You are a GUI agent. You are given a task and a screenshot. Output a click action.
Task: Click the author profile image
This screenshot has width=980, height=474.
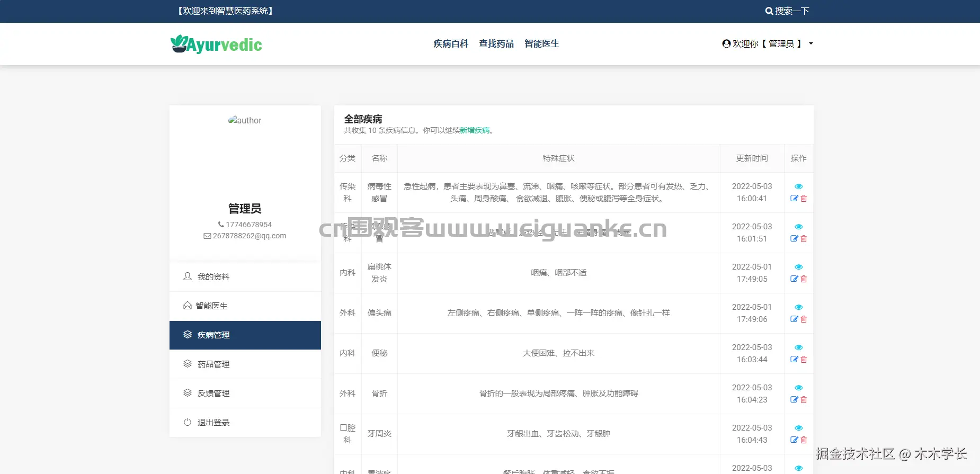tap(245, 120)
